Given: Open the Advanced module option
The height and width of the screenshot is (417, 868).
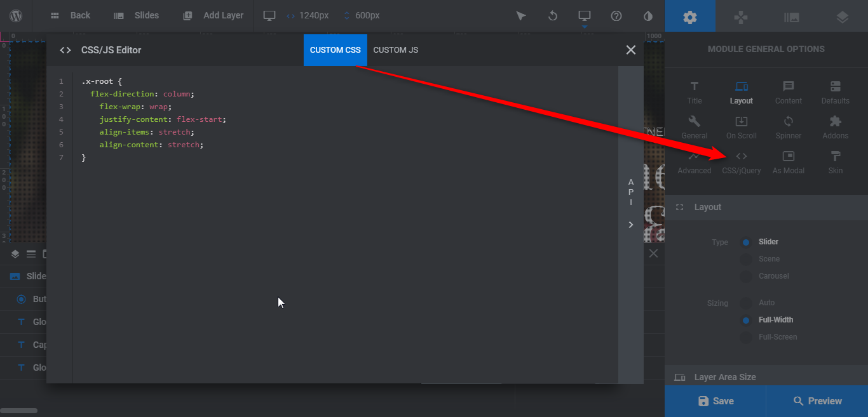Looking at the screenshot, I should tap(695, 162).
